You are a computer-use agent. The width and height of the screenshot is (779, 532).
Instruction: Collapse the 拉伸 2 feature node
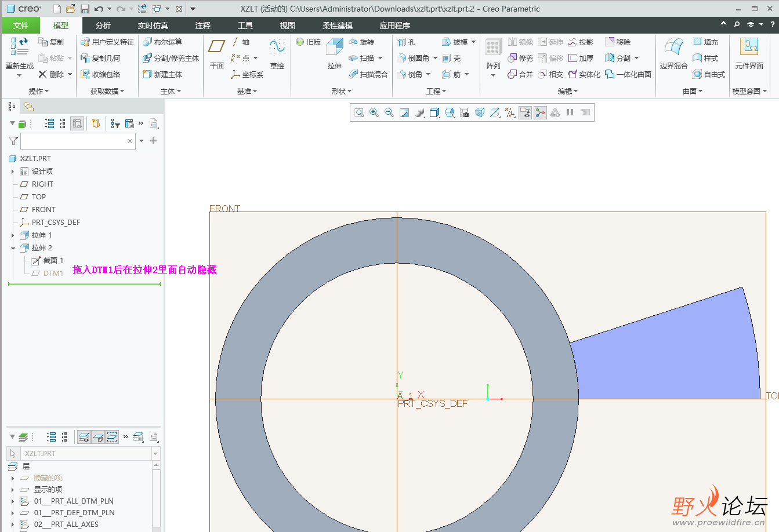coord(13,248)
